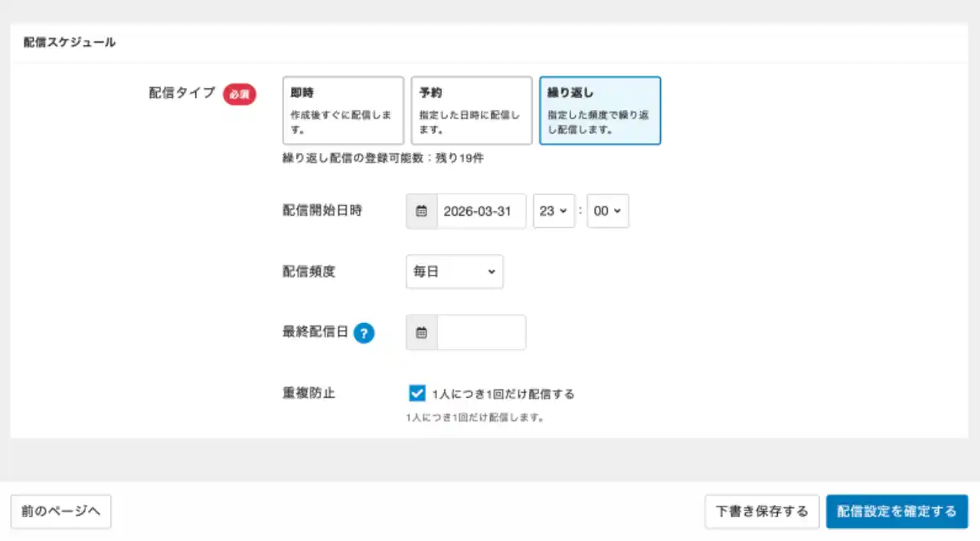Expand the minute dropdown showing 00
The width and height of the screenshot is (980, 541).
click(x=607, y=211)
